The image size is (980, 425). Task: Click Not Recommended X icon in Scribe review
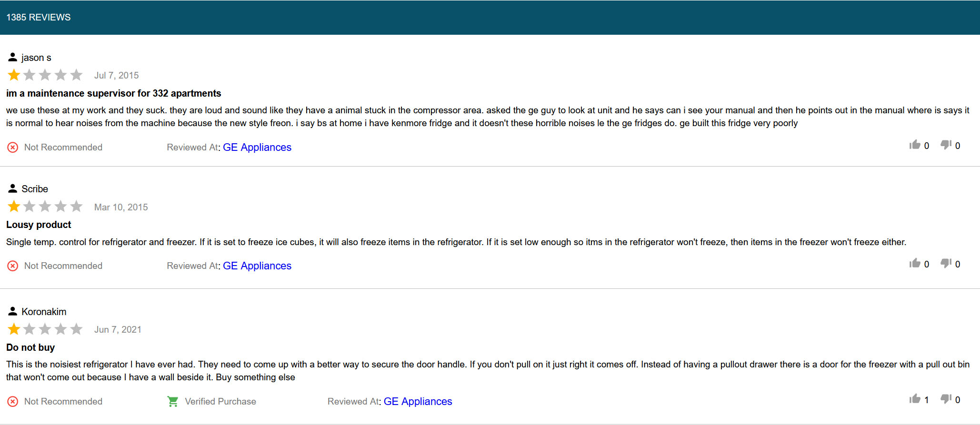click(x=13, y=266)
